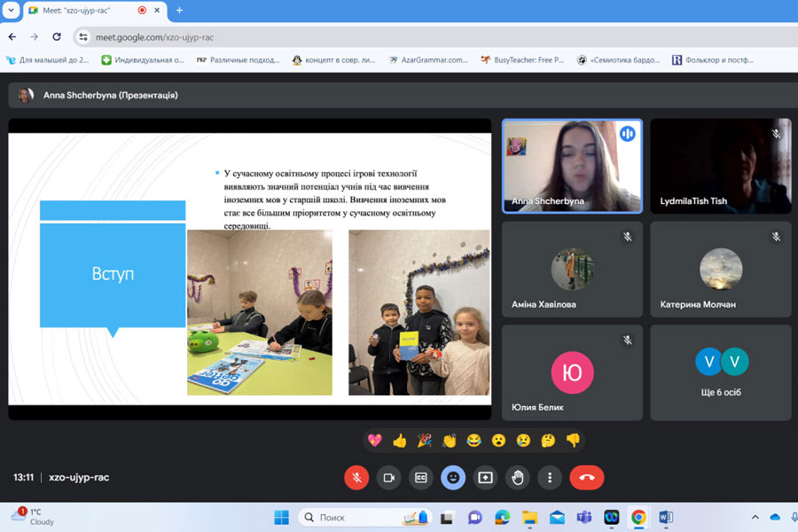The width and height of the screenshot is (798, 532).
Task: Open the 'Различные подход...' bookmark
Action: click(x=239, y=60)
